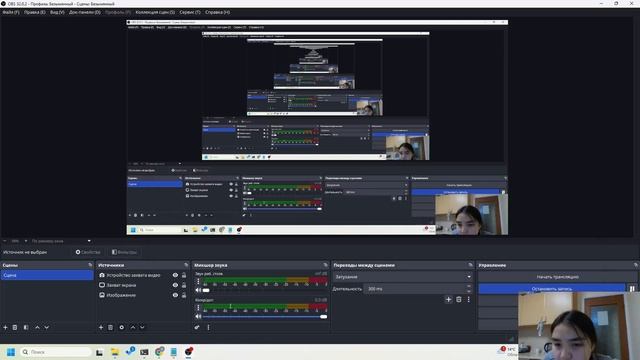Image resolution: width=640 pixels, height=360 pixels.
Task: Open the Вид menu
Action: (x=57, y=12)
